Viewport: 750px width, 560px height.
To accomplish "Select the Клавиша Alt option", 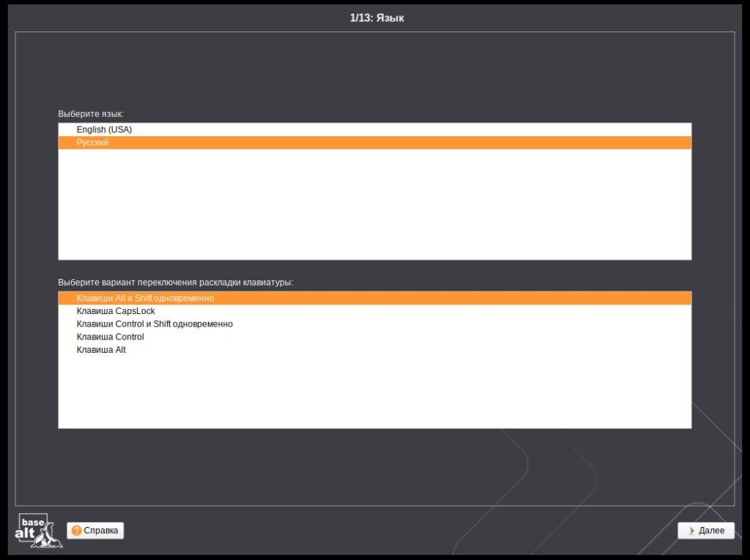I will point(101,350).
